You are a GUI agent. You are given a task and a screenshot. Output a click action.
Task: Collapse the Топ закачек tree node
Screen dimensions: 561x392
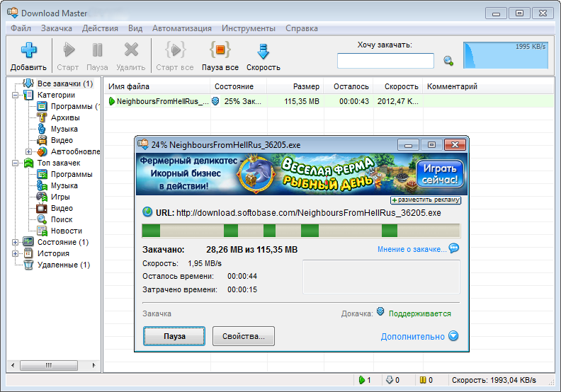(x=15, y=163)
